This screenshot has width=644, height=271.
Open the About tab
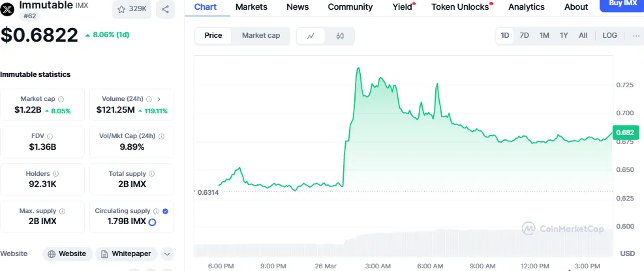576,7
